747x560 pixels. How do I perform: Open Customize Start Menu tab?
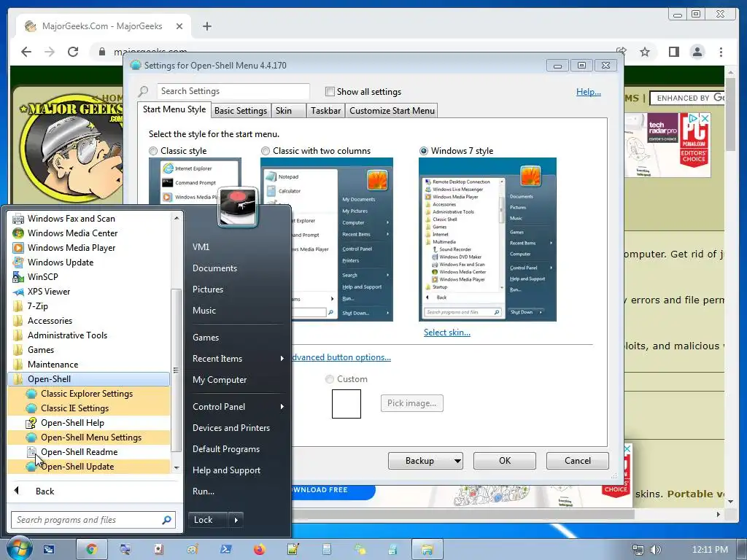[392, 111]
